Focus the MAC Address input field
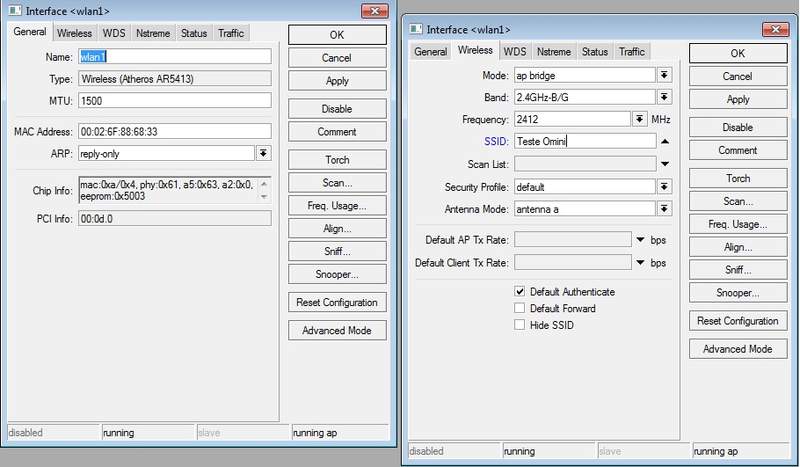Image resolution: width=800 pixels, height=467 pixels. 175,131
